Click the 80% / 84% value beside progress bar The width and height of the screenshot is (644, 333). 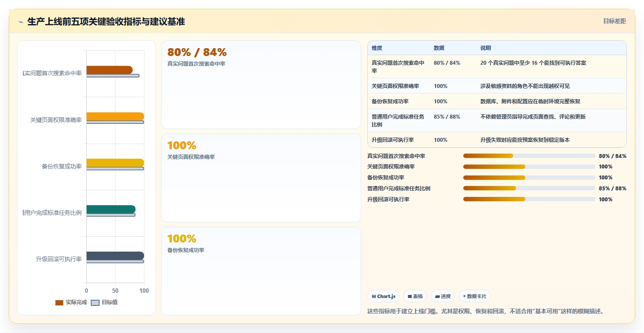point(612,156)
